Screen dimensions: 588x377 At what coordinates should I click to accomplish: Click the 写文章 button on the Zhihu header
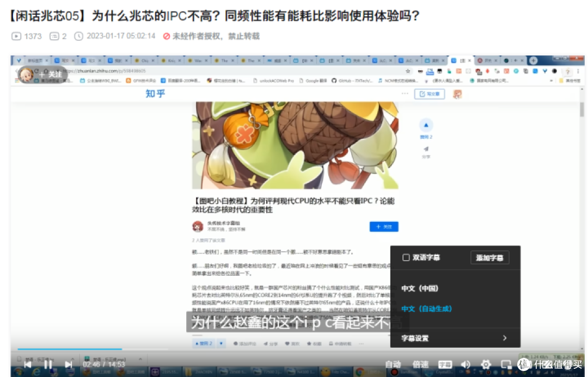[x=430, y=94]
